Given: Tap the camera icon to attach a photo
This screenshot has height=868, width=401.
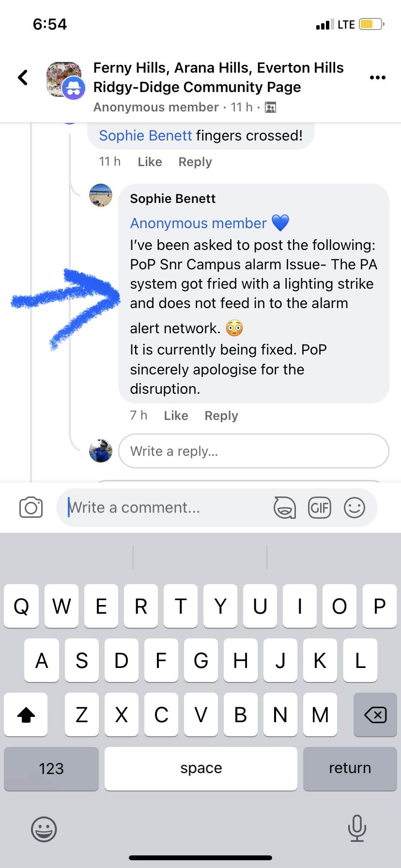Looking at the screenshot, I should click(x=31, y=508).
